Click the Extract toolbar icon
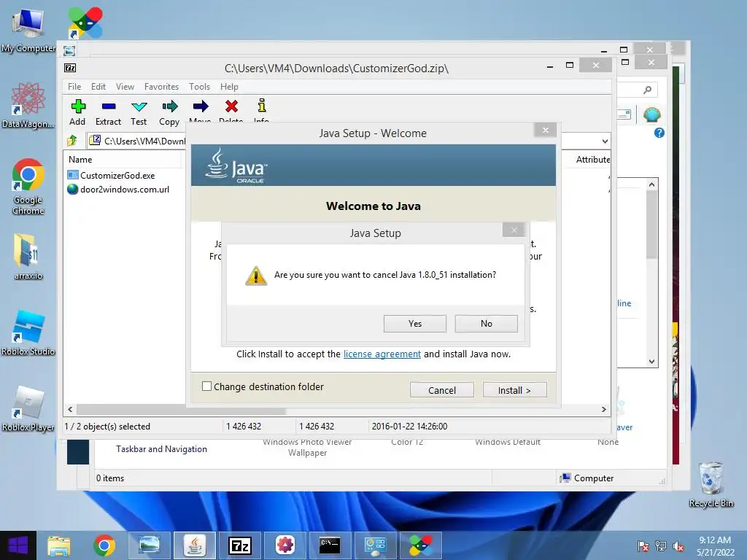This screenshot has height=560, width=747. pos(109,106)
